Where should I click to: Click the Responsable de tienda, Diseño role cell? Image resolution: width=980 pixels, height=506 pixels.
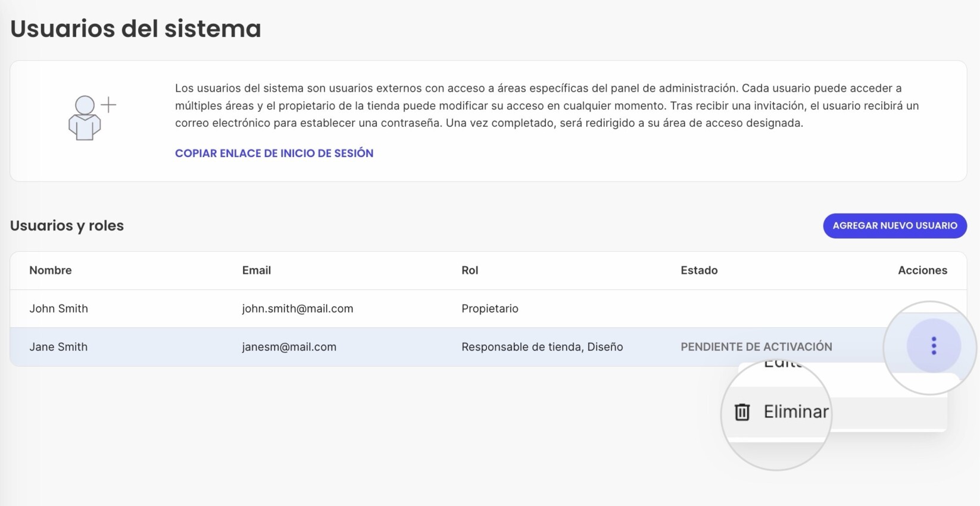pos(542,346)
